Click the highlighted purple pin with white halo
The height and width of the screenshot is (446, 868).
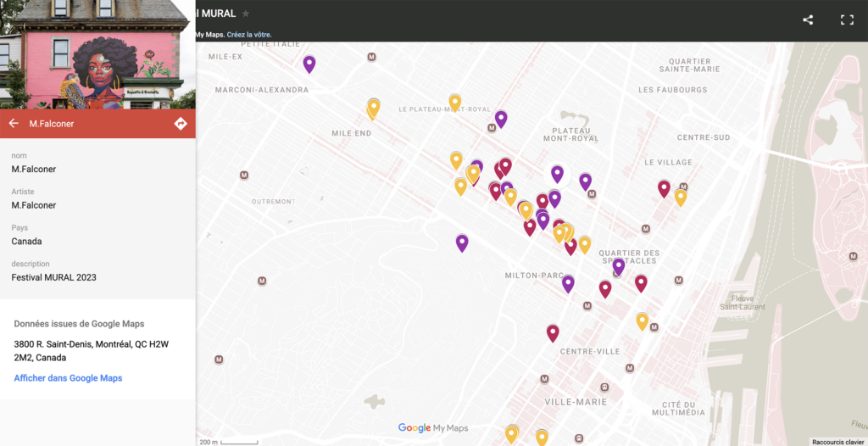click(x=558, y=174)
